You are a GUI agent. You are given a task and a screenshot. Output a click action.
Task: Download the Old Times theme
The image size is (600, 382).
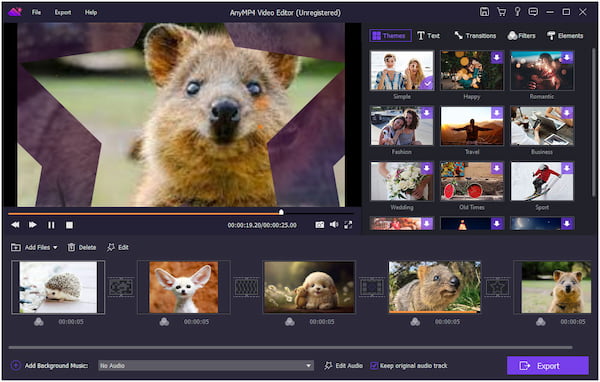pos(497,168)
